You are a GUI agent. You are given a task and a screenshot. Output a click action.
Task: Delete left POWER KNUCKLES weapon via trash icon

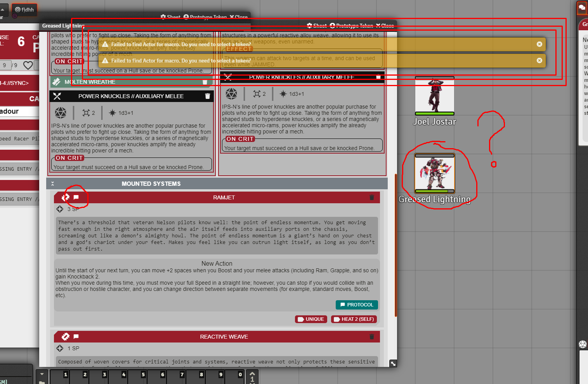pos(207,96)
